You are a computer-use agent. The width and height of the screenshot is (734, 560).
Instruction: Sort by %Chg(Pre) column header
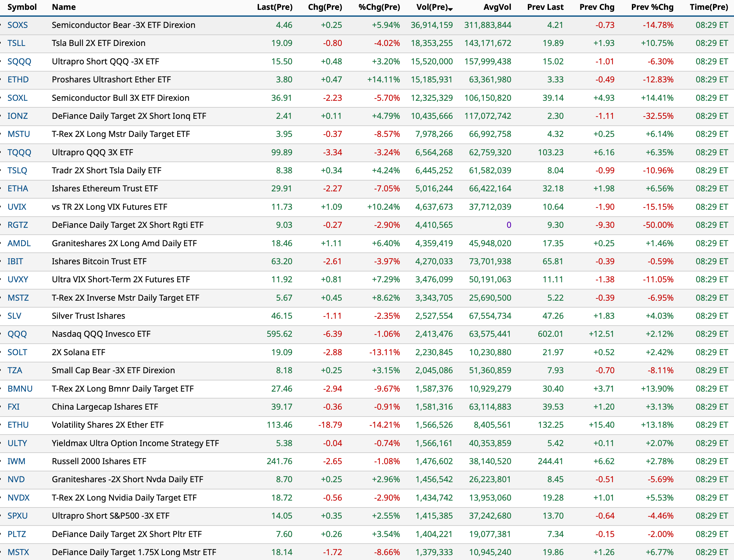(379, 7)
